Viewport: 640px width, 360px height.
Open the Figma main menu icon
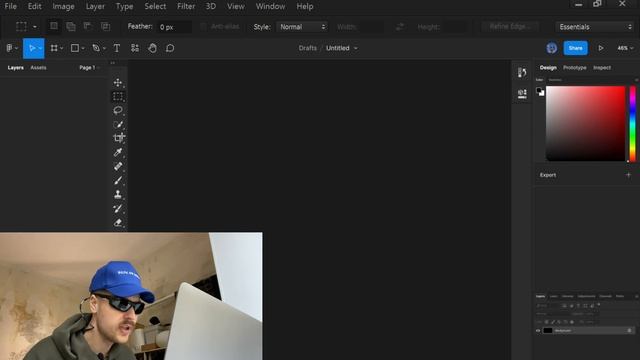coord(10,48)
